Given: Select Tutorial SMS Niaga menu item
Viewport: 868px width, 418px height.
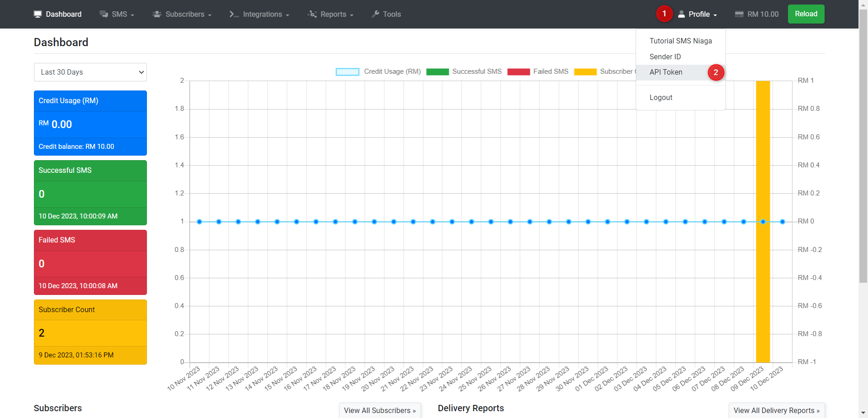Looking at the screenshot, I should pyautogui.click(x=681, y=41).
